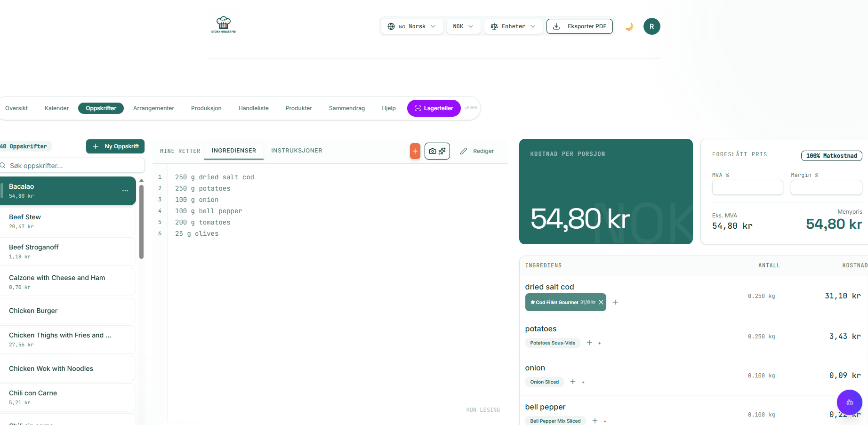Image resolution: width=868 pixels, height=425 pixels.
Task: Toggle dark mode moon icon
Action: pyautogui.click(x=629, y=26)
